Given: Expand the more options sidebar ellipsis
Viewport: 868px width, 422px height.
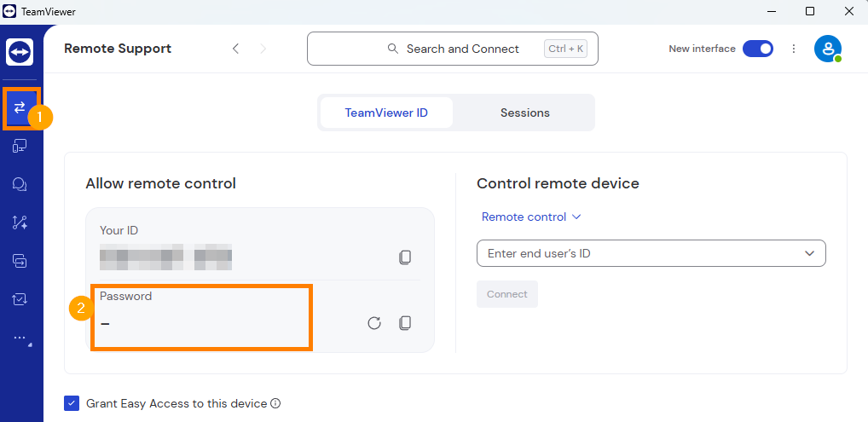Looking at the screenshot, I should tap(20, 338).
